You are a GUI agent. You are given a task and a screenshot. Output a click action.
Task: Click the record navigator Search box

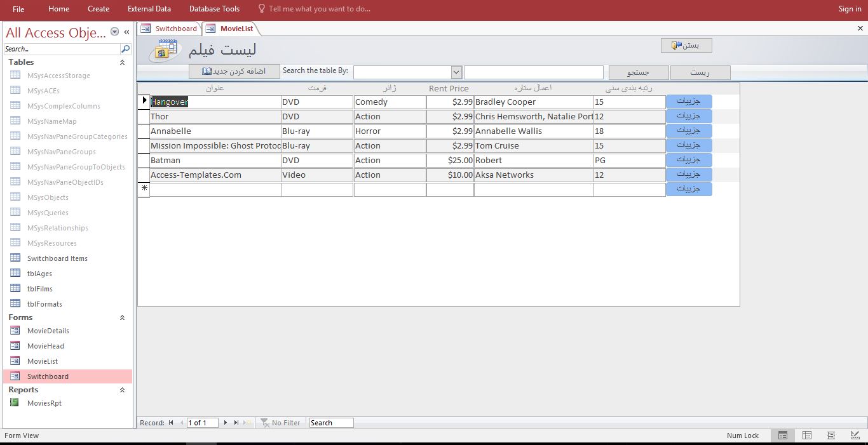click(331, 423)
